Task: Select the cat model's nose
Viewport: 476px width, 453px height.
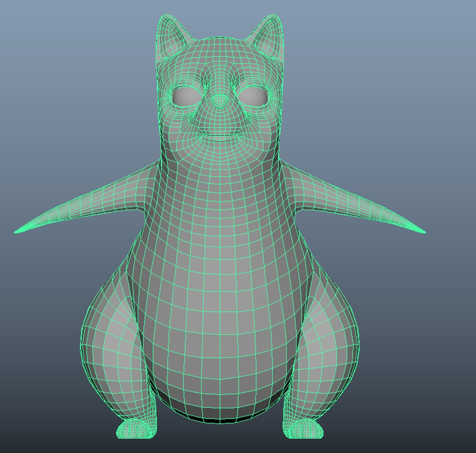Action: point(220,101)
